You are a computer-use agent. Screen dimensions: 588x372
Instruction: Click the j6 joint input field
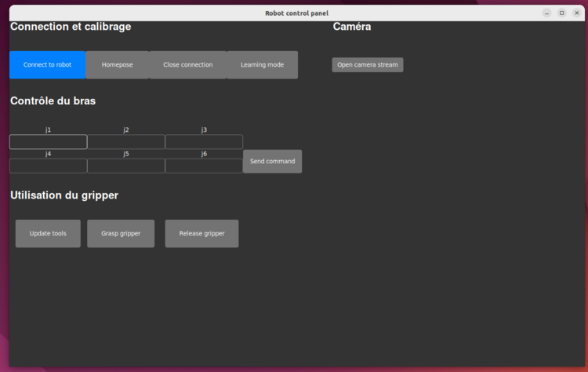[x=204, y=166]
